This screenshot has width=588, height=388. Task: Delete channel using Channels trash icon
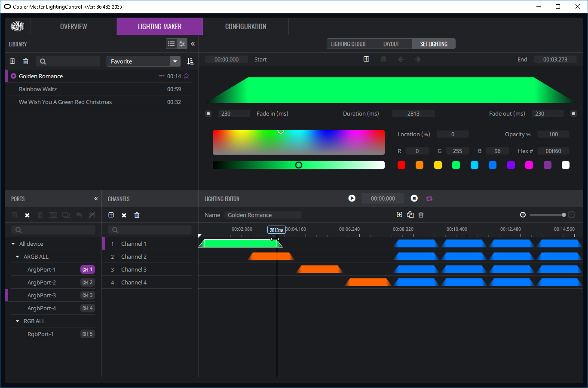tap(137, 215)
